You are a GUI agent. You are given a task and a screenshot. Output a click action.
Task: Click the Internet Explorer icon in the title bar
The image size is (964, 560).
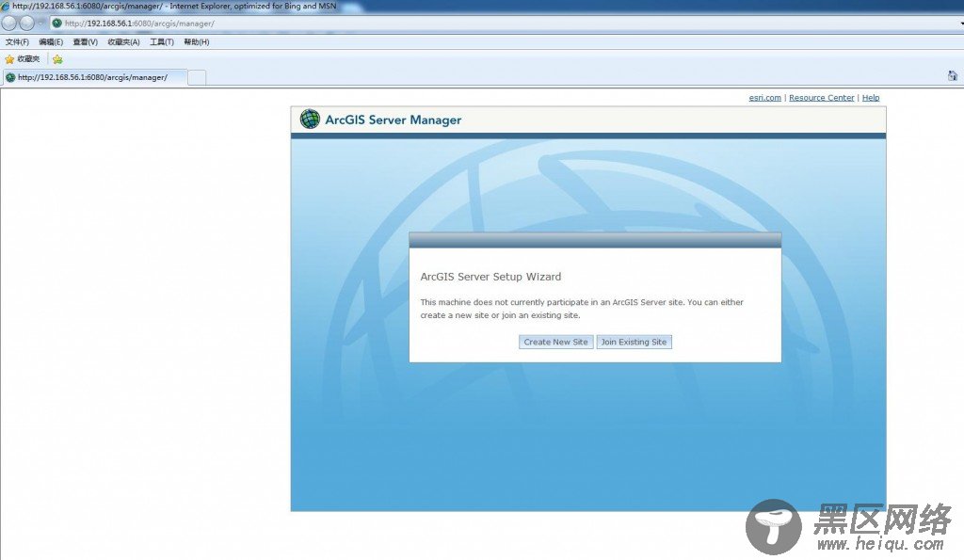point(5,6)
